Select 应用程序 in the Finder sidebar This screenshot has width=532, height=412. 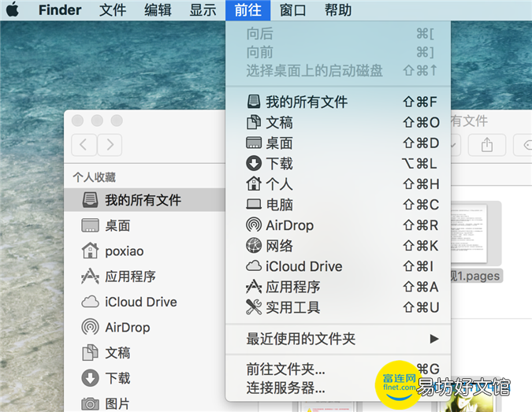pos(145,277)
